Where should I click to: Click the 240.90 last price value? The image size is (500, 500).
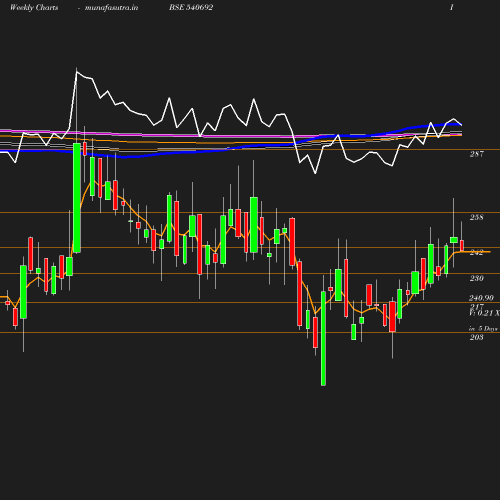[x=481, y=298]
